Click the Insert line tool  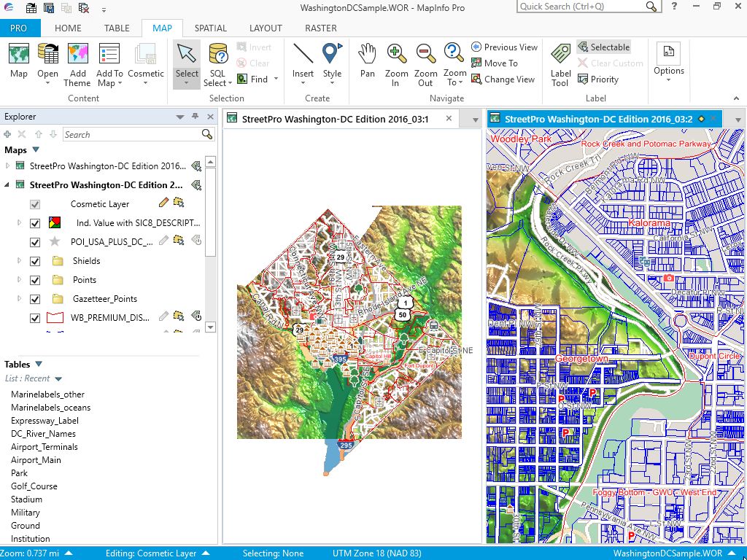(x=303, y=60)
